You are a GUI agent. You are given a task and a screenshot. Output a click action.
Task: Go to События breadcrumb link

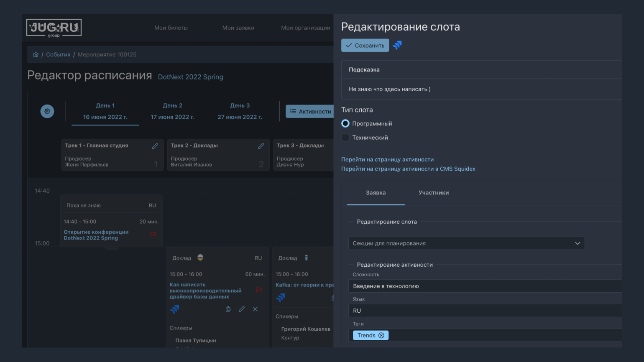click(x=58, y=55)
